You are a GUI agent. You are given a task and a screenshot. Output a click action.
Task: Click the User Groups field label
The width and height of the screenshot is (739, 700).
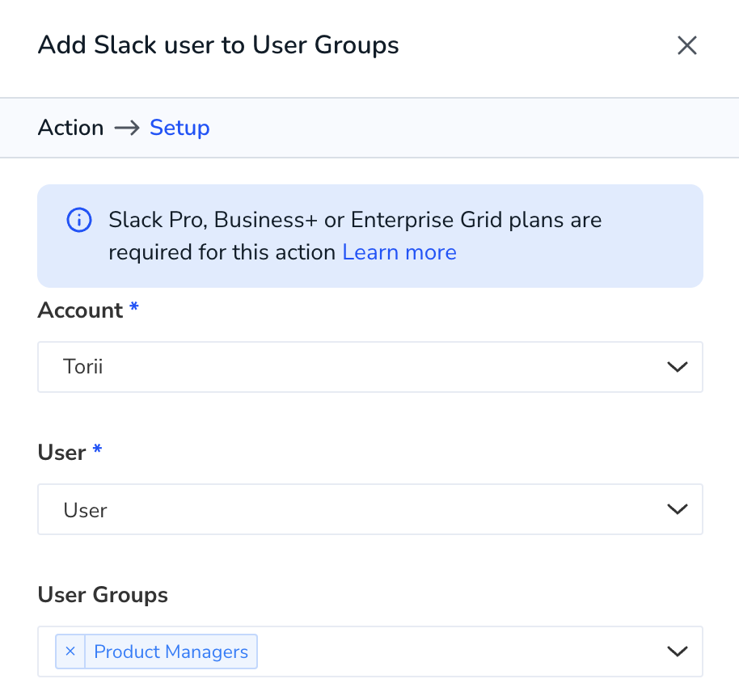103,594
